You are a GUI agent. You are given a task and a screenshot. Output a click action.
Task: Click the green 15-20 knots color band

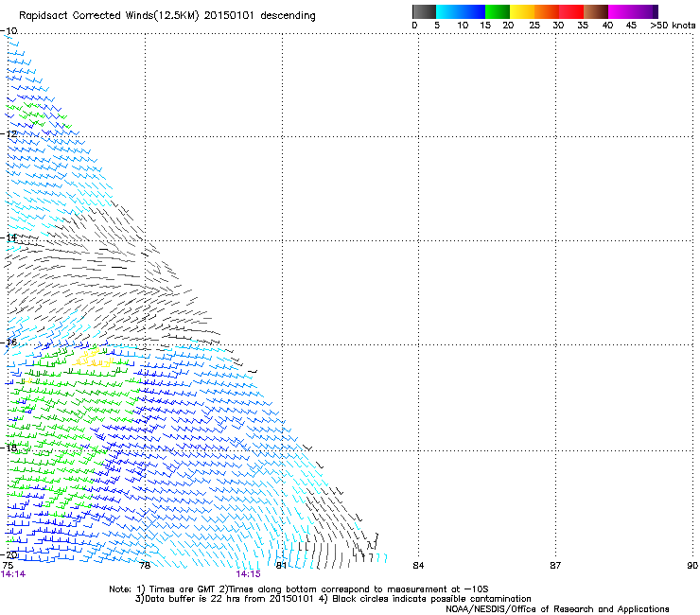coord(498,11)
